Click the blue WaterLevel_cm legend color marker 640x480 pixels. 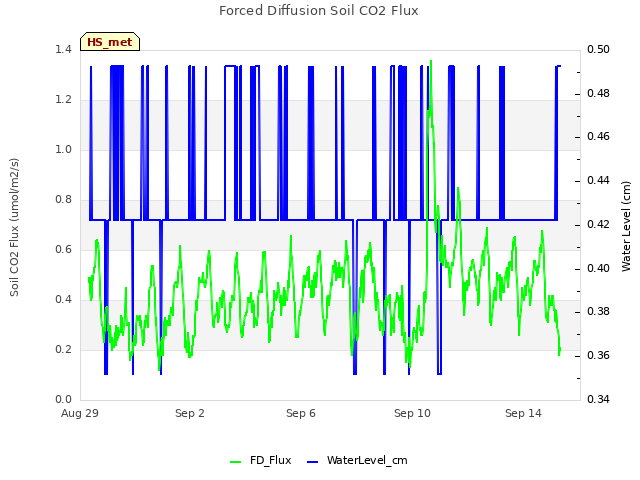pos(312,462)
